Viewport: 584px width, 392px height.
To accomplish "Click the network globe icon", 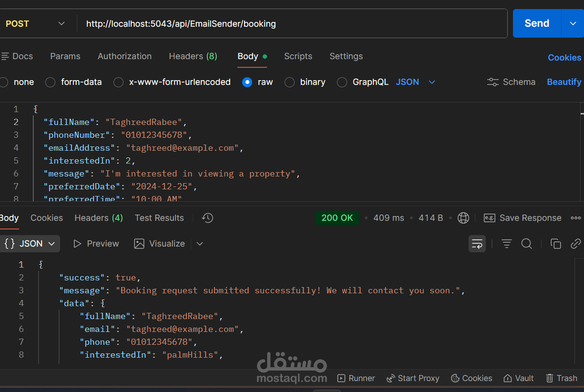I will click(x=463, y=218).
